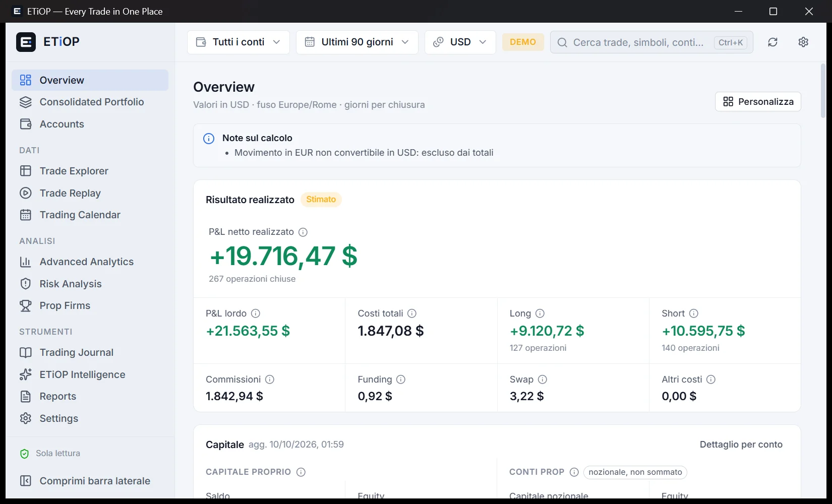
Task: Open Overview in the sidebar
Action: pyautogui.click(x=90, y=80)
